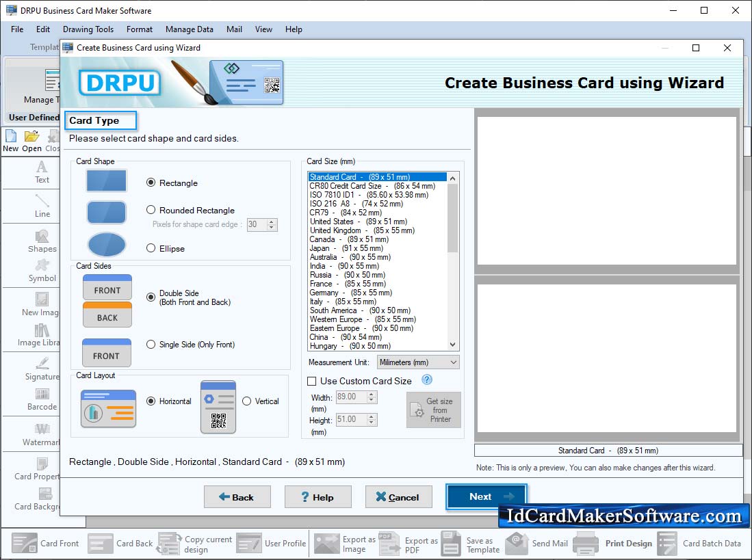This screenshot has height=560, width=752.
Task: Open the Edit menu
Action: click(42, 29)
